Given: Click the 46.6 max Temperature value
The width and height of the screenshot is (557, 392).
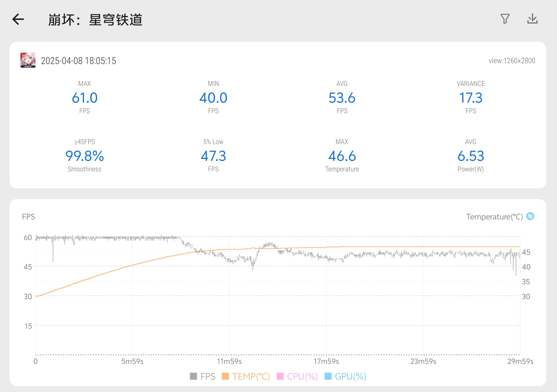Looking at the screenshot, I should click(342, 156).
